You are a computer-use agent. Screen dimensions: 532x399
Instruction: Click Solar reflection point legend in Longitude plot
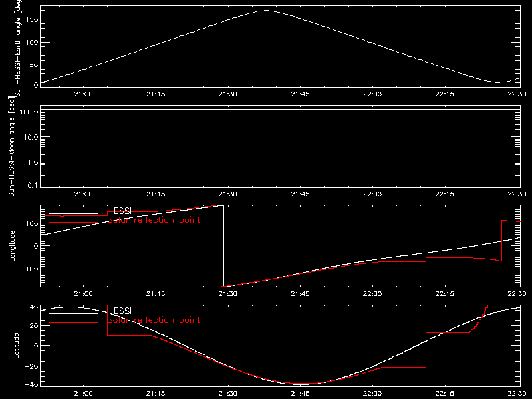pos(154,220)
